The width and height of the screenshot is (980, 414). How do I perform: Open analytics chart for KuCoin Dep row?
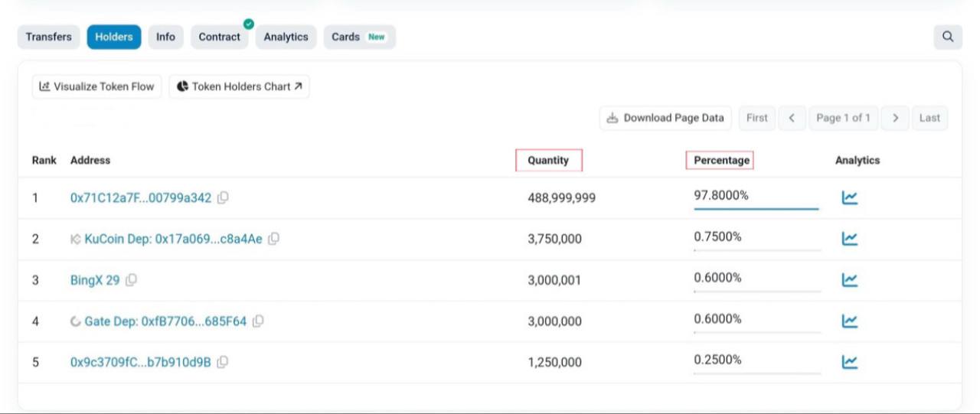(x=849, y=239)
